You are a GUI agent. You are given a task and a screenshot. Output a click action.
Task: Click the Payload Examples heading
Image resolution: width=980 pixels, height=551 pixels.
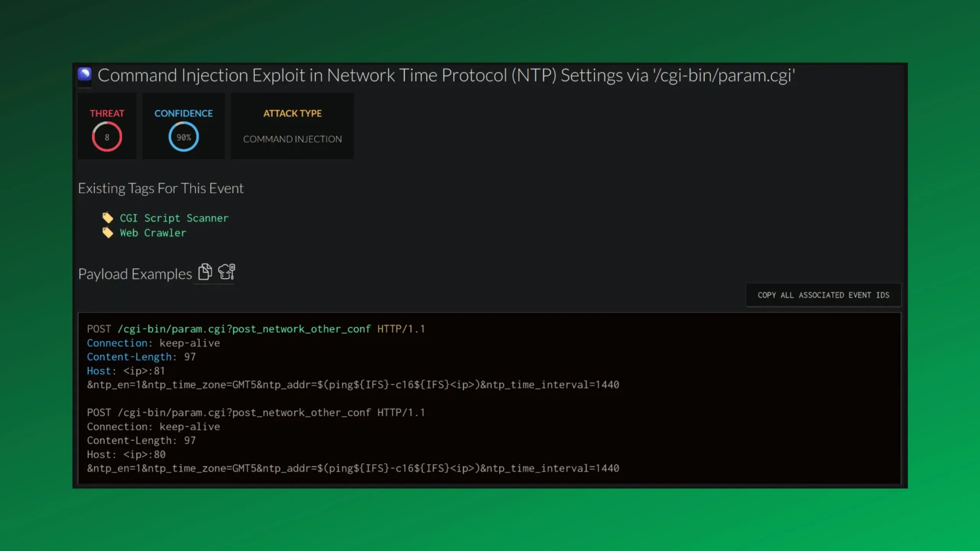135,274
